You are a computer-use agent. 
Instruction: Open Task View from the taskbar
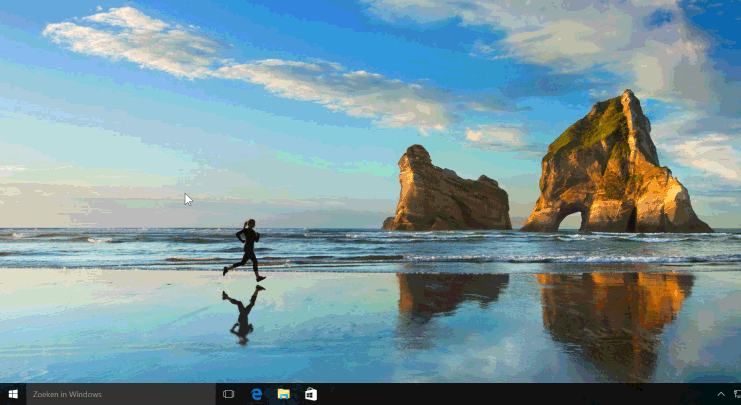pos(228,394)
